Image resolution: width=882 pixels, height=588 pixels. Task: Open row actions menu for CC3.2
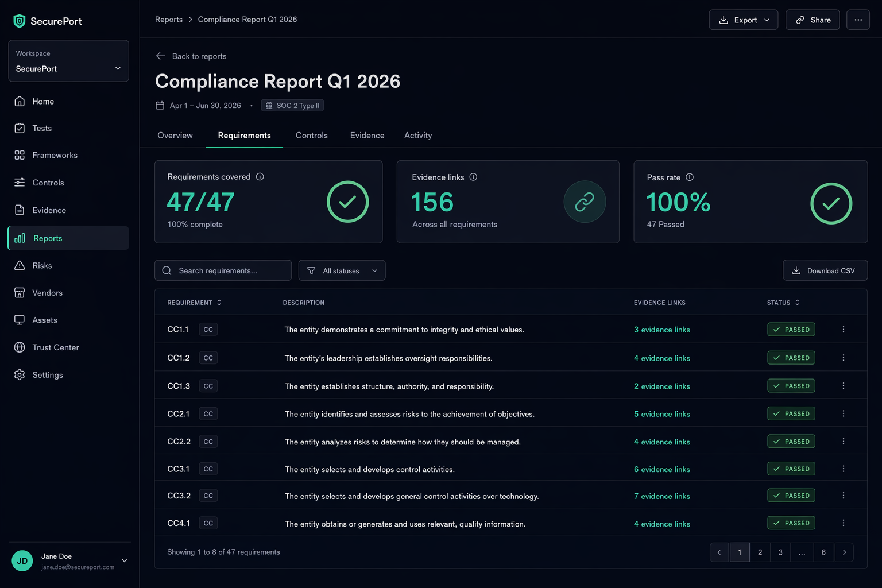click(844, 496)
